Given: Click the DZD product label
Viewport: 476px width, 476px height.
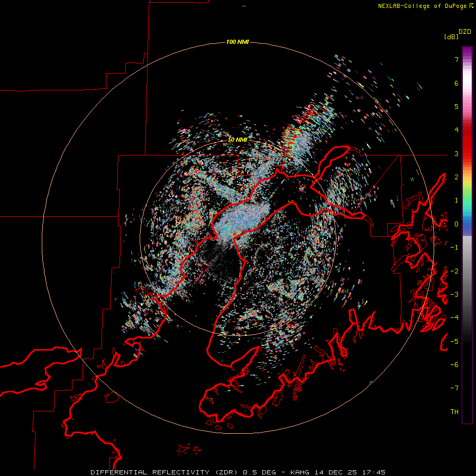Looking at the screenshot, I should click(x=465, y=32).
